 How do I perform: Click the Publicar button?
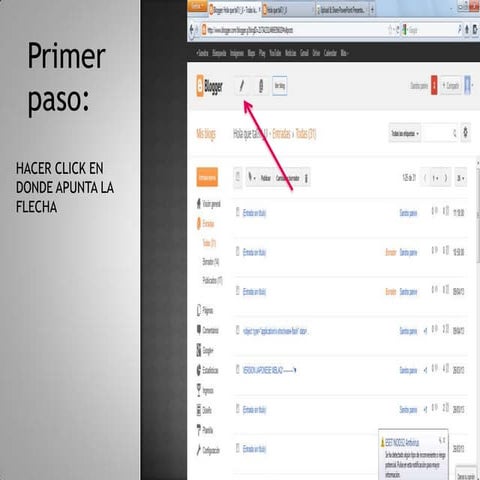[x=266, y=178]
